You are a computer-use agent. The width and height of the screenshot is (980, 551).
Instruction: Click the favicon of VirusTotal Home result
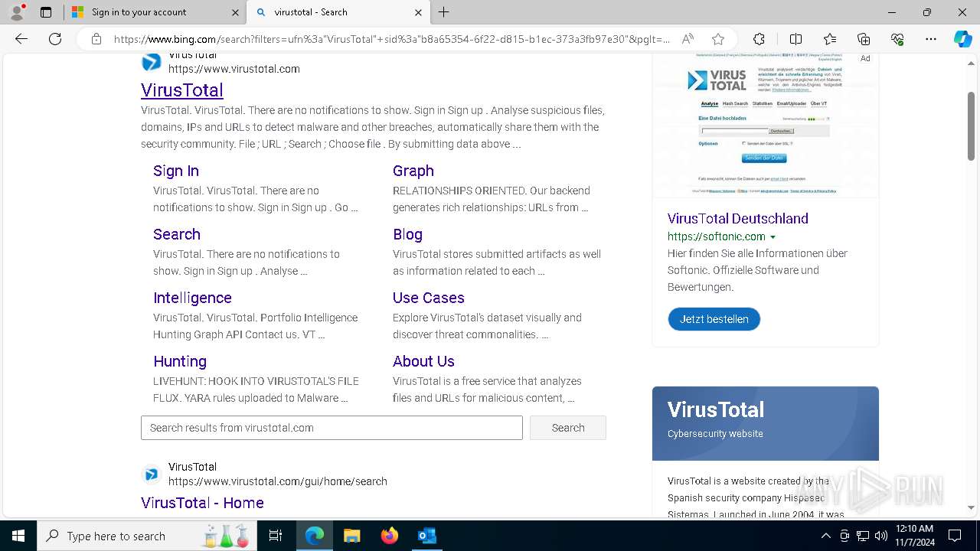point(152,474)
